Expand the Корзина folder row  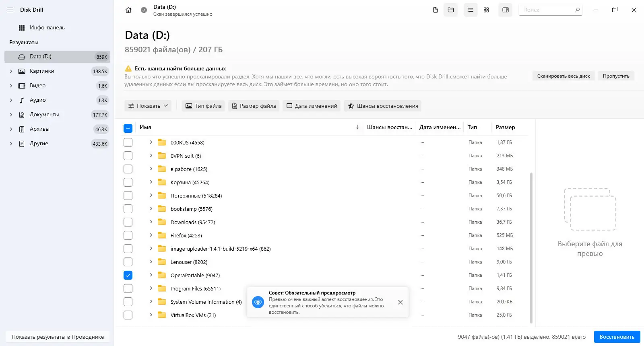tap(151, 182)
